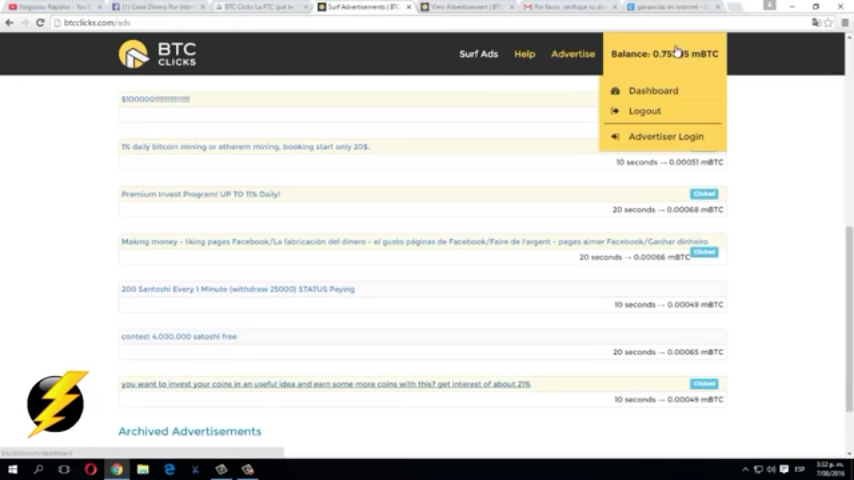Viewport: 854px width, 480px height.
Task: Open Premium Invest Program ad link
Action: coord(200,194)
